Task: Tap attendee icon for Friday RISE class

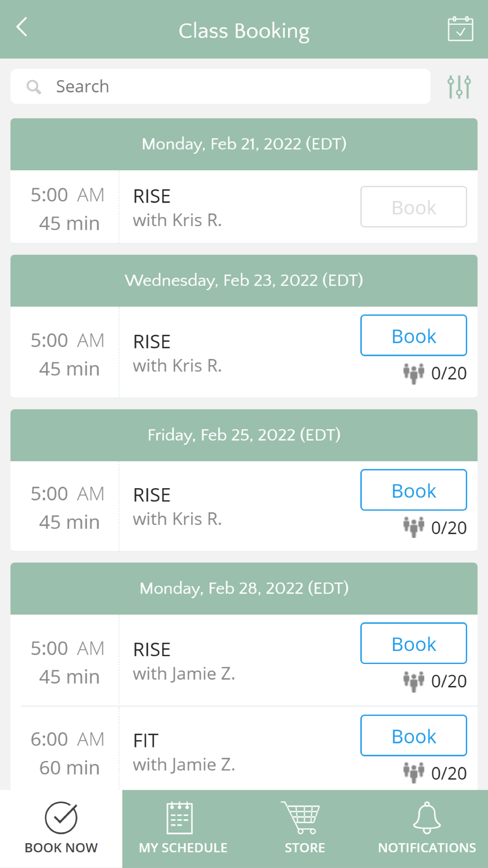Action: click(x=413, y=528)
